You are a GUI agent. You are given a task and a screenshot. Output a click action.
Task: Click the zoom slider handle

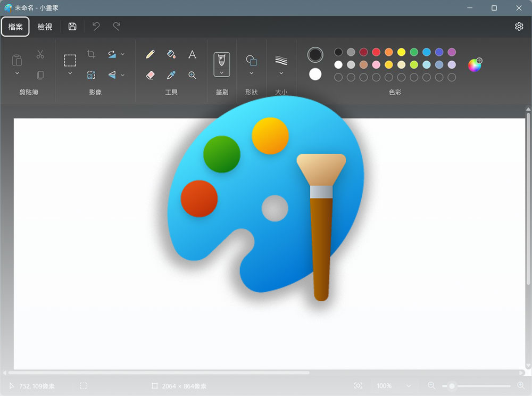(452, 386)
